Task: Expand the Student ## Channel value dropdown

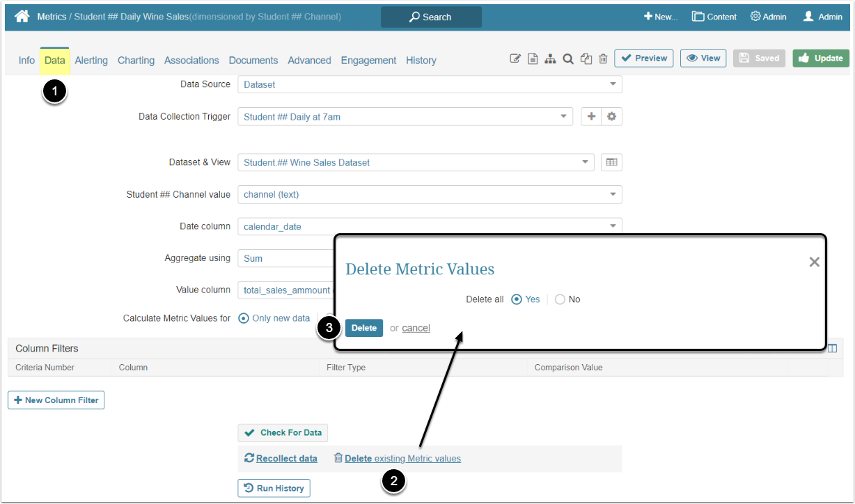Action: click(430, 194)
